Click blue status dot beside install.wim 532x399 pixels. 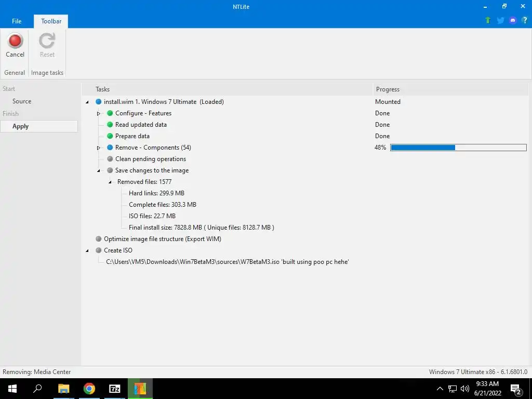coord(98,102)
